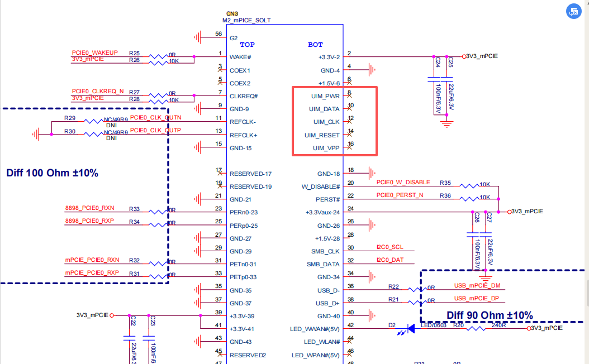The width and height of the screenshot is (589, 364).
Task: Click the ground symbol beside GND-4
Action: point(372,70)
